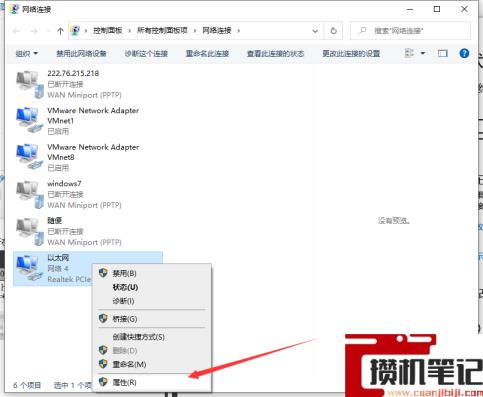Click the control panel icon in the address bar
The image size is (483, 397).
76,31
